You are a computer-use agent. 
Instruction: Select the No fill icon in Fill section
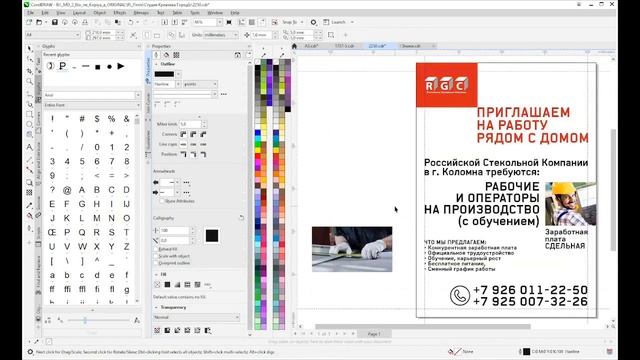tap(158, 284)
